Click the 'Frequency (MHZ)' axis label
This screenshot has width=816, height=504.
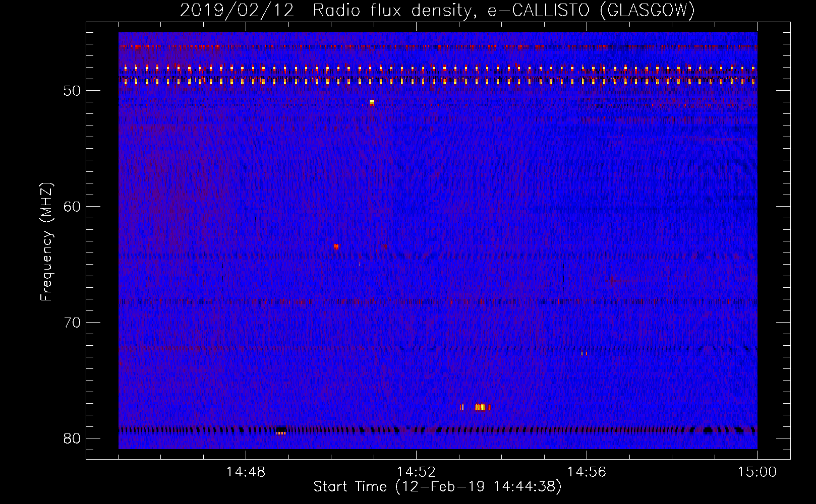click(x=46, y=242)
